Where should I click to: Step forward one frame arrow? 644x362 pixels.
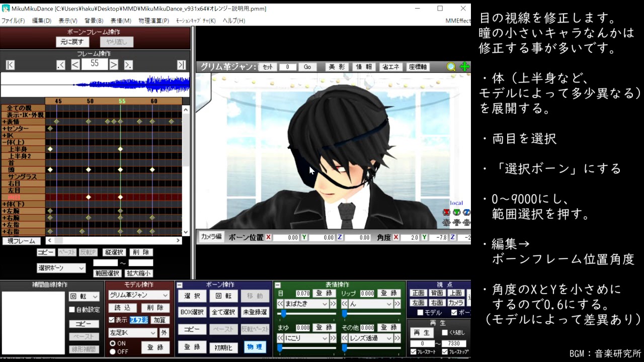(x=114, y=64)
